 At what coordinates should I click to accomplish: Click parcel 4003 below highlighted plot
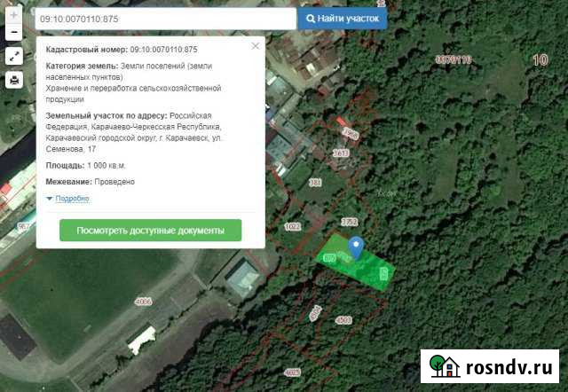pos(344,318)
